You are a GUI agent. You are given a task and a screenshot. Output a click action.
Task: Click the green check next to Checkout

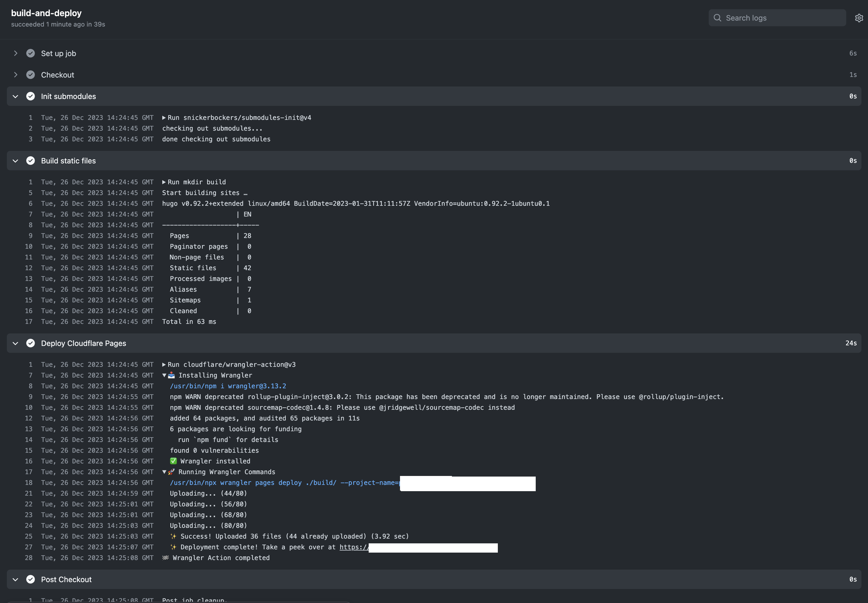point(30,75)
